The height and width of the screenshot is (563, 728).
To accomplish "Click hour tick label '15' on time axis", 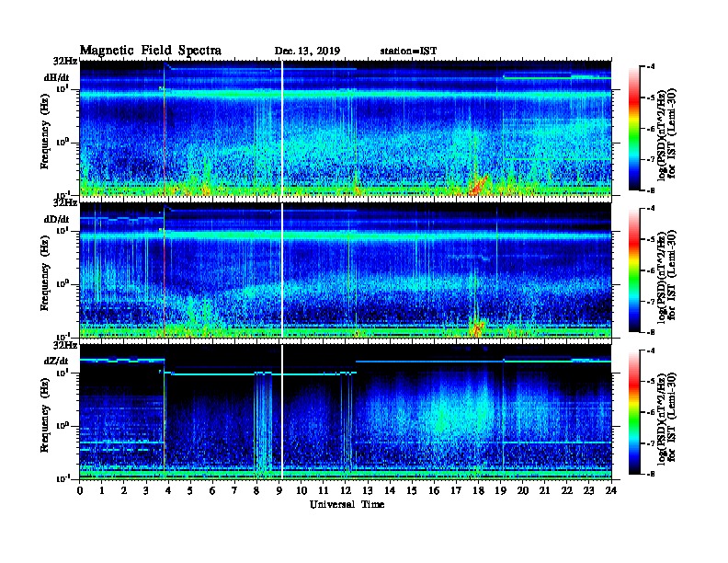I will pyautogui.click(x=412, y=490).
